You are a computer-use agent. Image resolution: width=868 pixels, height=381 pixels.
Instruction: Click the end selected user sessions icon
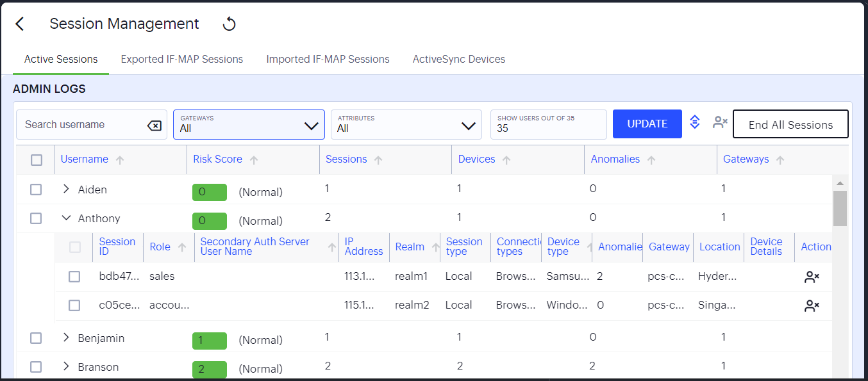(720, 122)
